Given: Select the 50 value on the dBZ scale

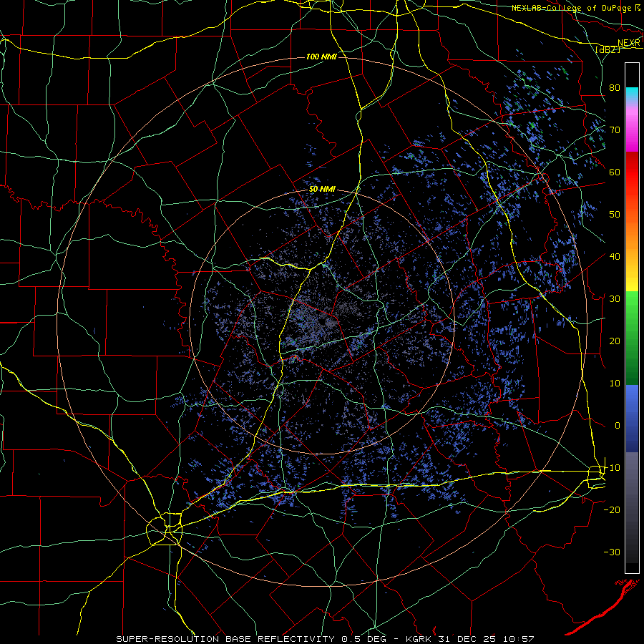Looking at the screenshot, I should tap(615, 215).
